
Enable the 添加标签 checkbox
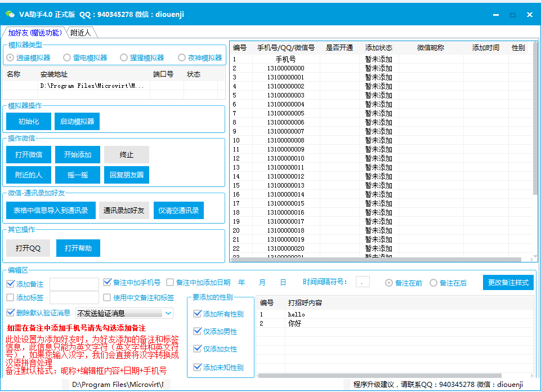click(x=25, y=297)
